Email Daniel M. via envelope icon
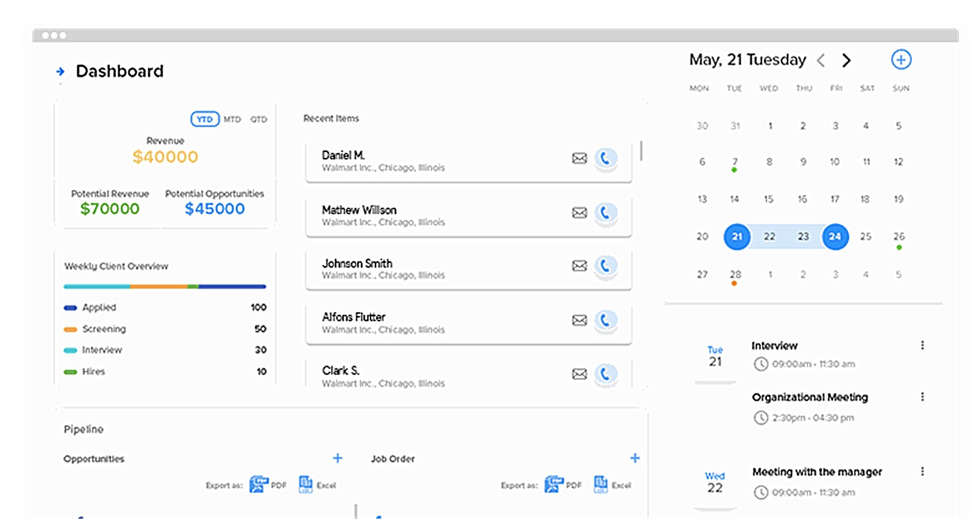Screen dimensions: 980x519 pyautogui.click(x=579, y=158)
